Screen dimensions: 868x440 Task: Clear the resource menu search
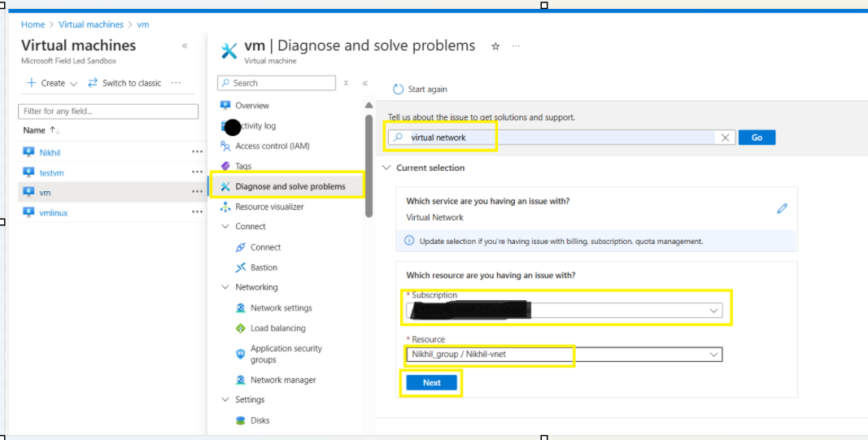coord(346,83)
